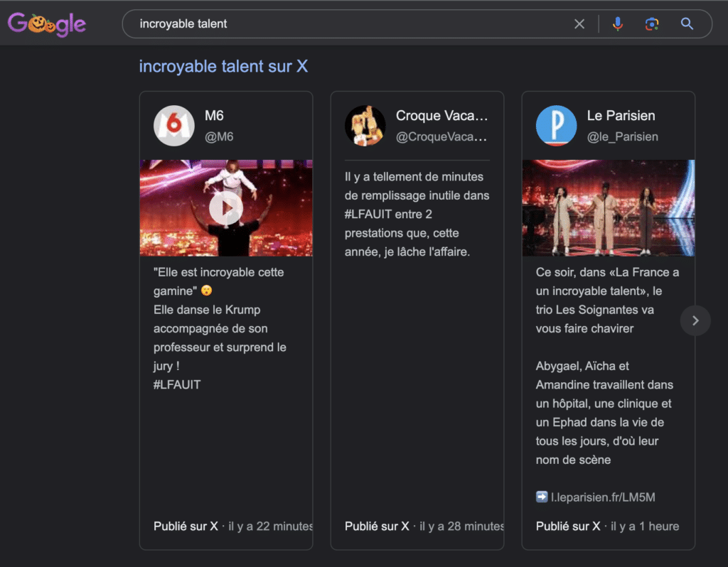Viewport: 728px width, 567px height.
Task: Open the @le_Parisien handle
Action: point(622,137)
